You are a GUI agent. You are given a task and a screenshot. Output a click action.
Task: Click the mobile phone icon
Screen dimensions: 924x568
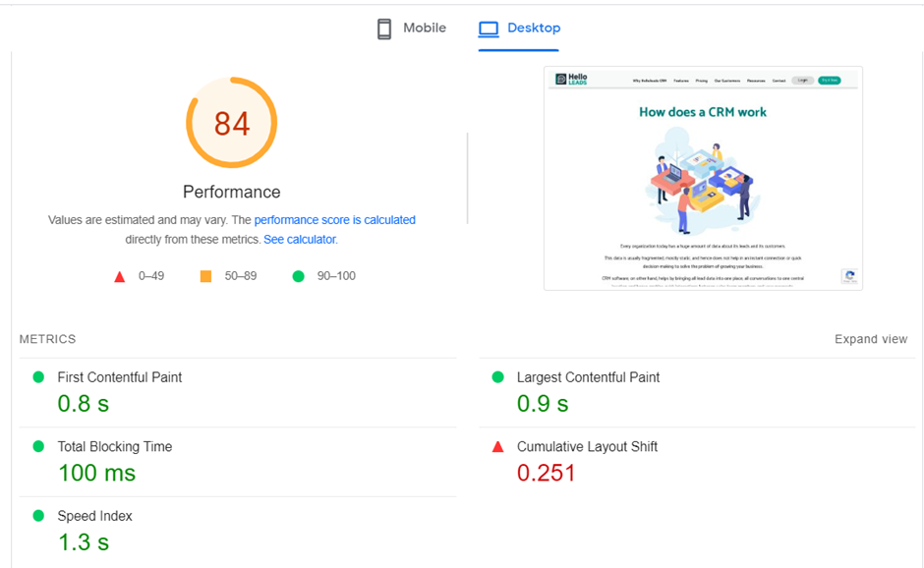coord(384,28)
